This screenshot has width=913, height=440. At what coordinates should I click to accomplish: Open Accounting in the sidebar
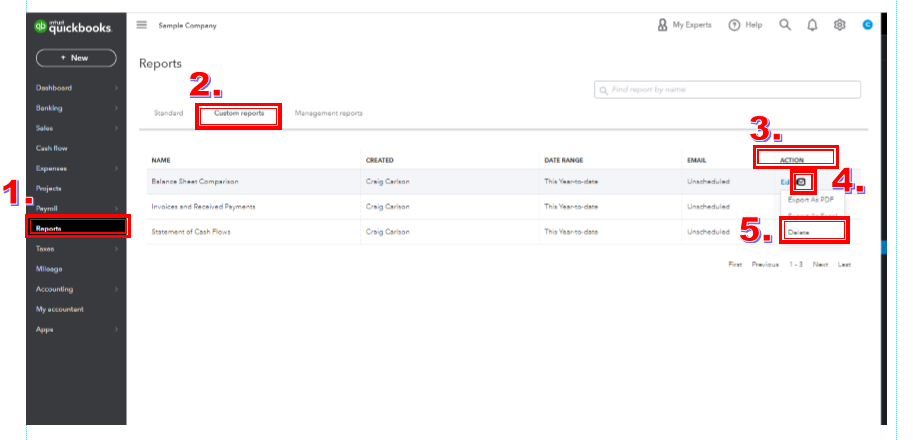coord(54,289)
